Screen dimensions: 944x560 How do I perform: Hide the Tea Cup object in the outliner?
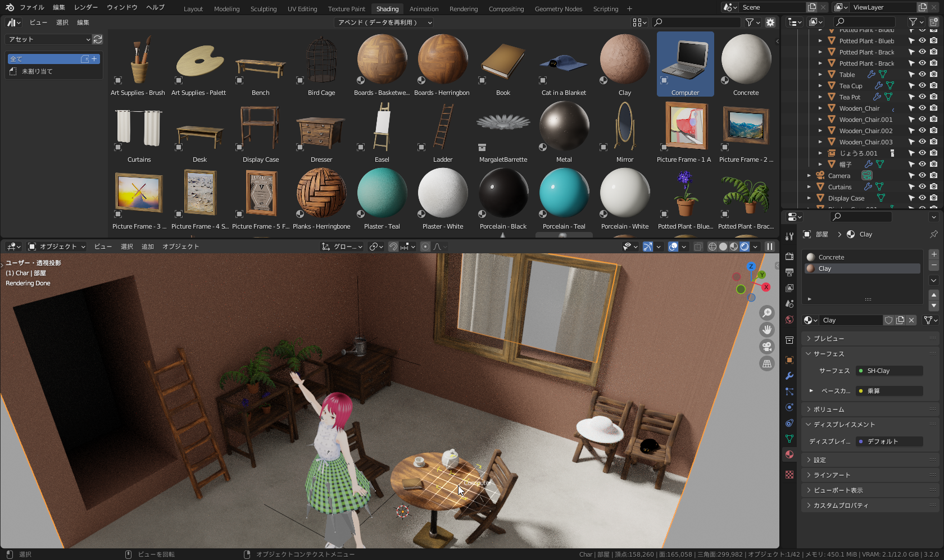tap(922, 85)
